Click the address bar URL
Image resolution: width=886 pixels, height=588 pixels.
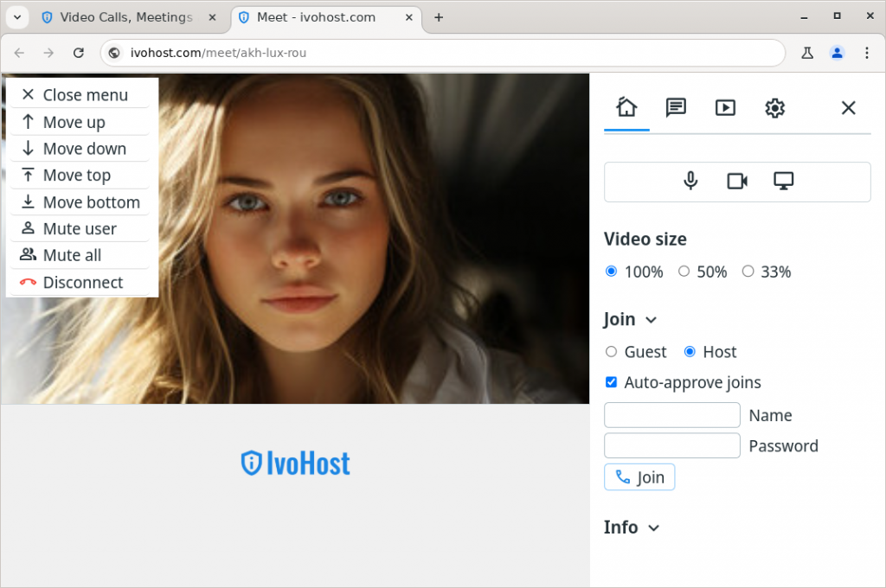218,53
